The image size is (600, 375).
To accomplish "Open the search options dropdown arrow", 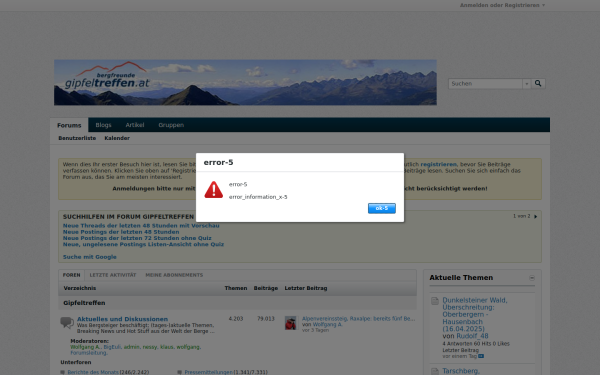I will pos(527,83).
